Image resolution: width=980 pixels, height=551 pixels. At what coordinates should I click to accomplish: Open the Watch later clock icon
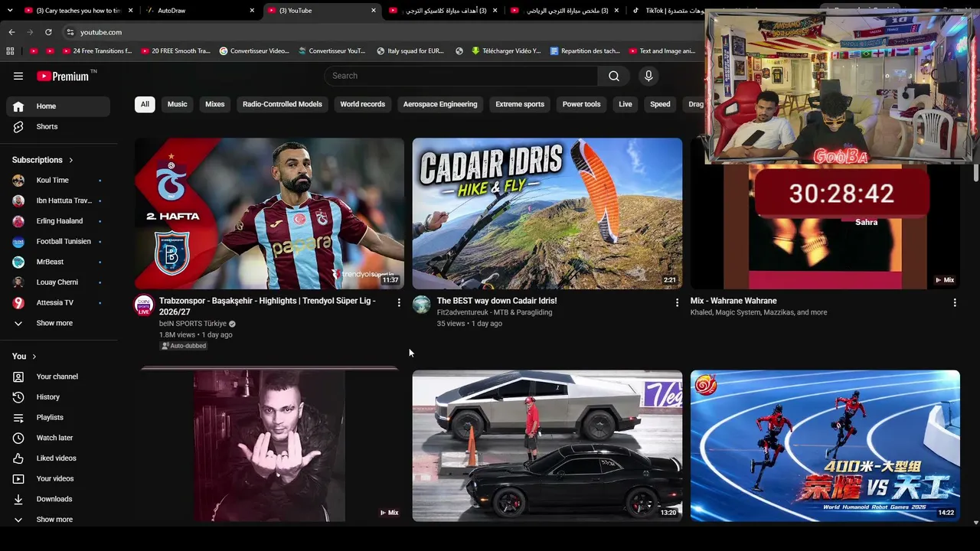[x=18, y=438]
